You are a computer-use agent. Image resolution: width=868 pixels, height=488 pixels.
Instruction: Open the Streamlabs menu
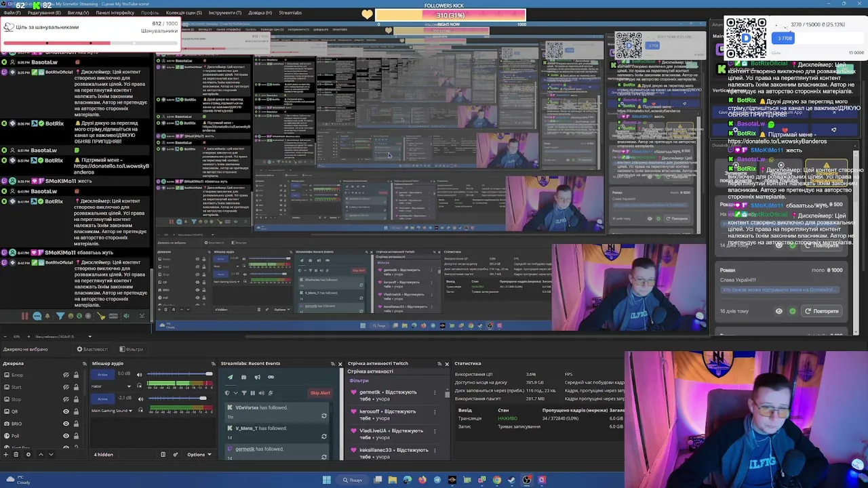point(290,13)
